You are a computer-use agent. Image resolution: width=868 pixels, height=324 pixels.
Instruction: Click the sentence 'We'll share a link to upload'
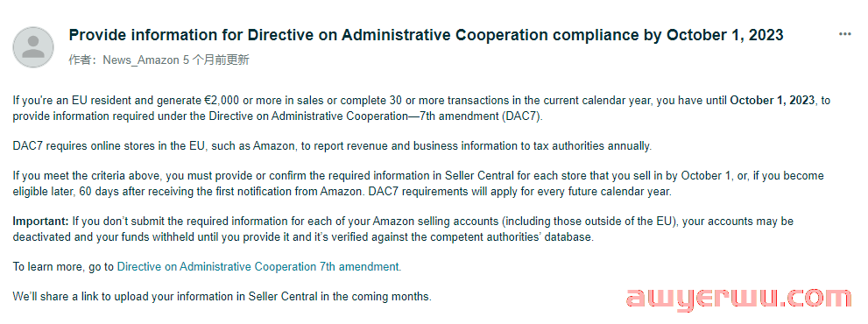click(x=222, y=297)
